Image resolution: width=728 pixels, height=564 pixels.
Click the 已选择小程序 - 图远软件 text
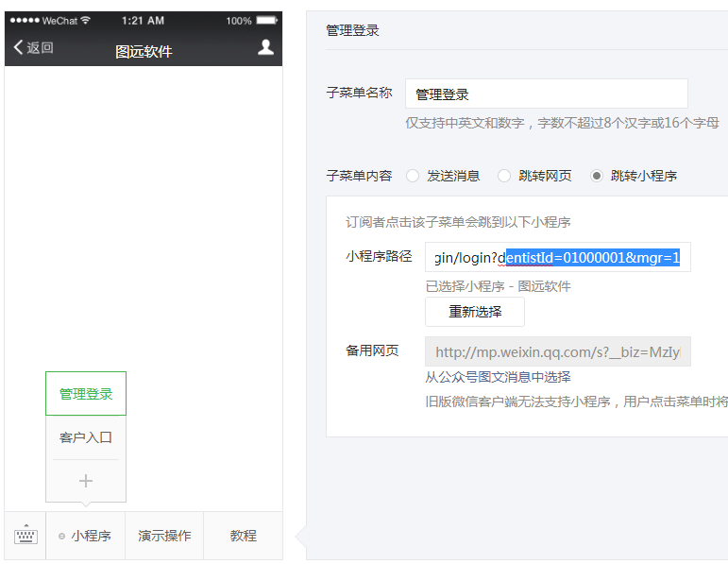tap(498, 286)
